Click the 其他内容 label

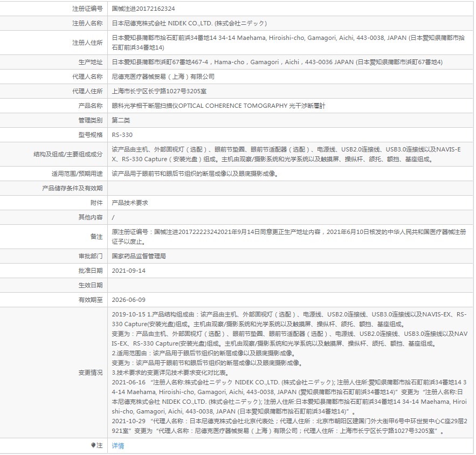(91, 217)
